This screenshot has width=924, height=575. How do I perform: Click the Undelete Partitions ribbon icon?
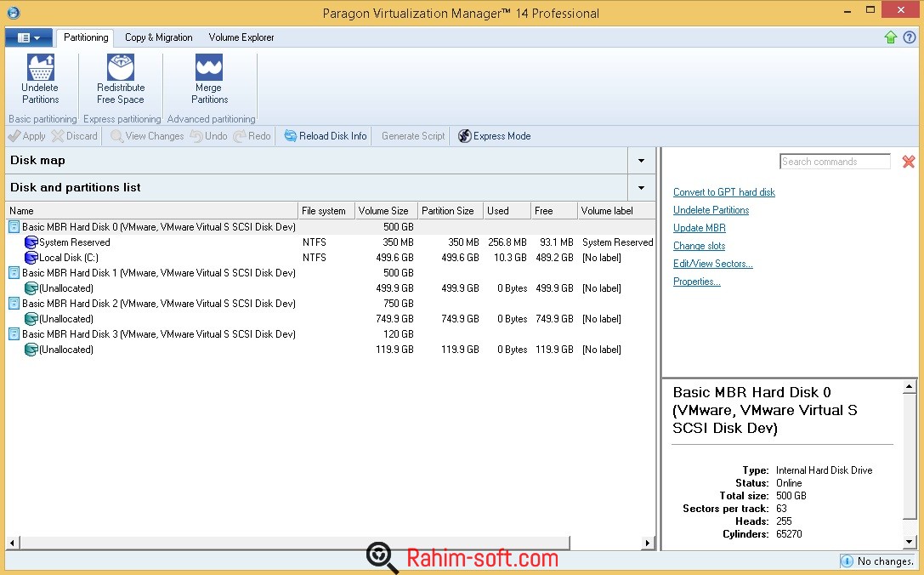coord(40,68)
